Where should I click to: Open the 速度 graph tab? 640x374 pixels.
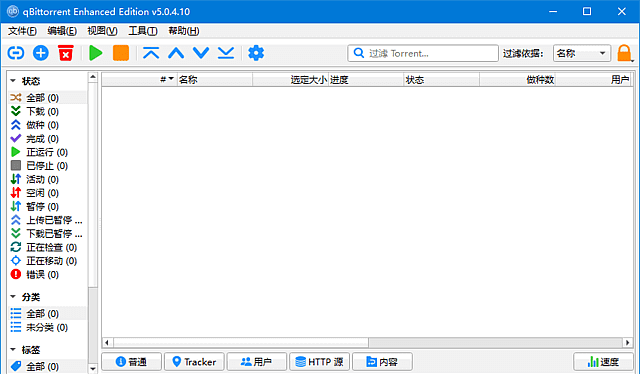(603, 362)
